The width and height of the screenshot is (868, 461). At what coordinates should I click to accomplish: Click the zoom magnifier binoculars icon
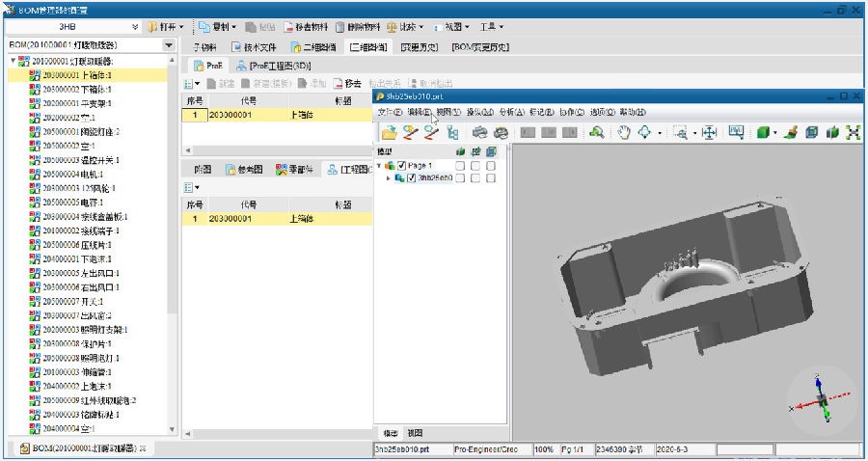point(597,133)
